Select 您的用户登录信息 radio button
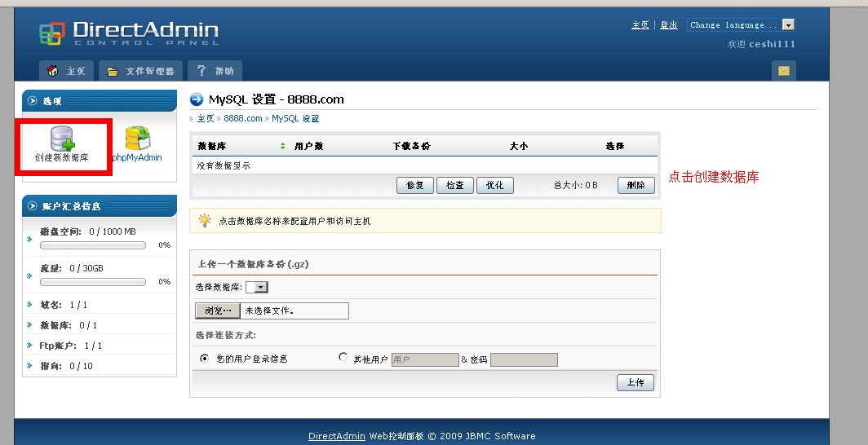This screenshot has height=445, width=868. (x=204, y=359)
